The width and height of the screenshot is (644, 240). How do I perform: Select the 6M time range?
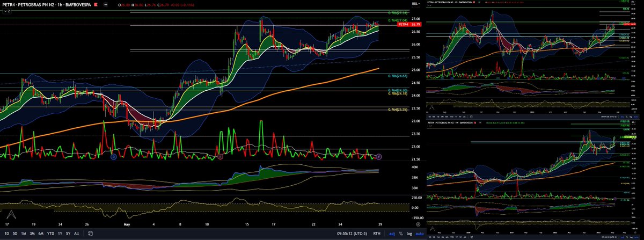tap(41, 234)
